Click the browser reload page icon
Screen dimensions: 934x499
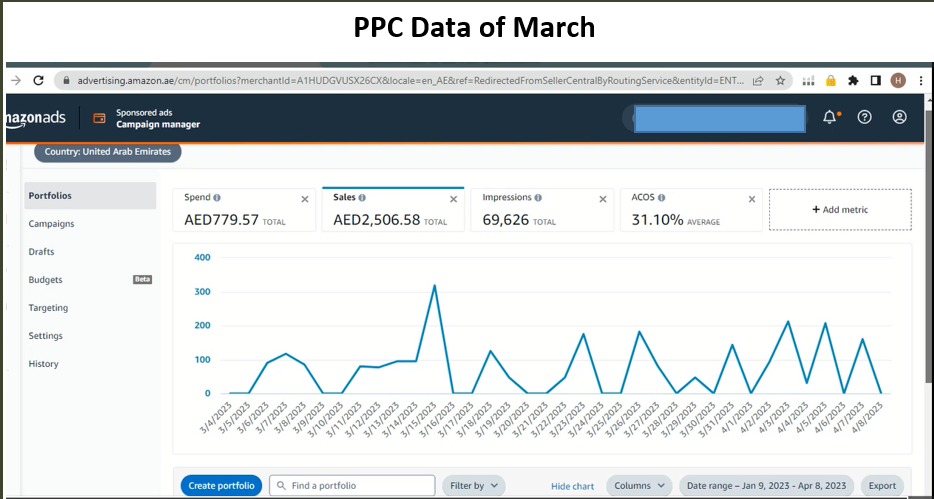coord(38,80)
